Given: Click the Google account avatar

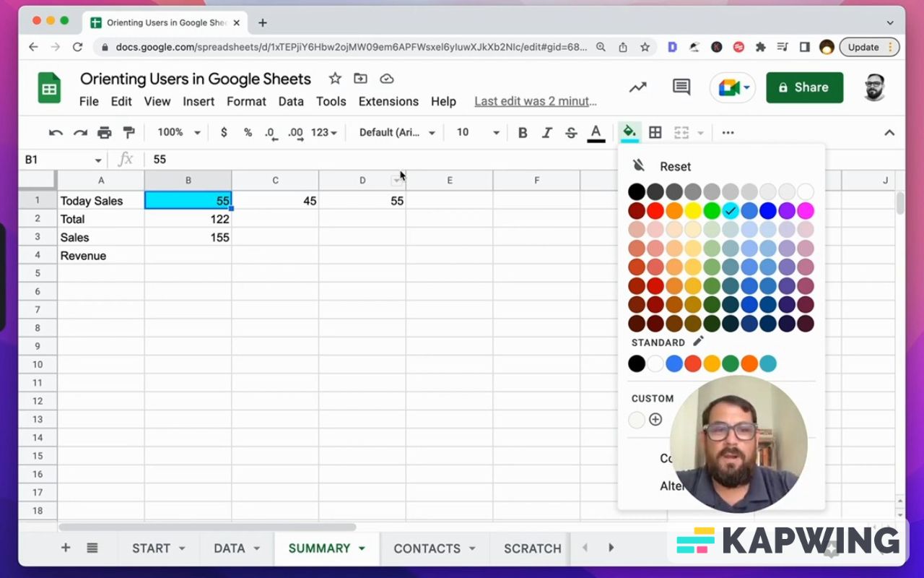Looking at the screenshot, I should click(x=874, y=87).
